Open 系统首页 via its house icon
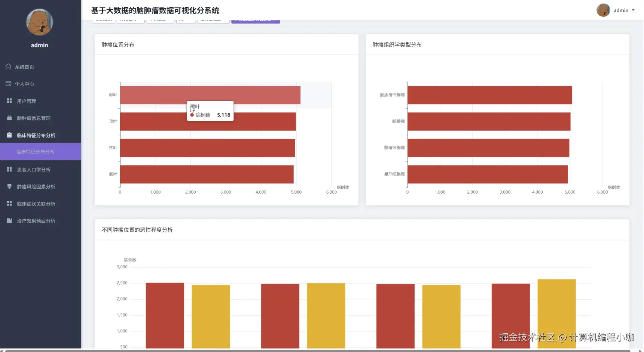 (8, 67)
